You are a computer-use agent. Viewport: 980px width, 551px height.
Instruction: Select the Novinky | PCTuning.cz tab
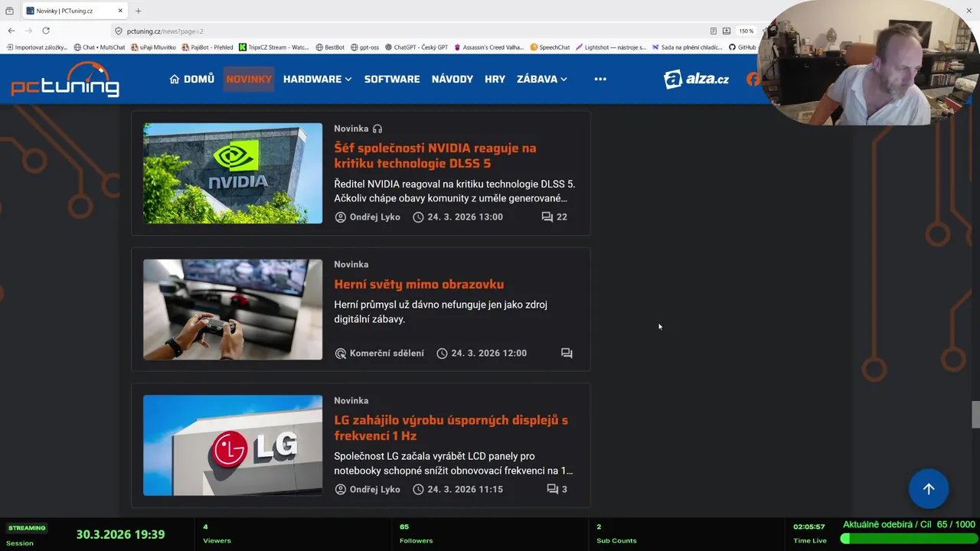74,11
